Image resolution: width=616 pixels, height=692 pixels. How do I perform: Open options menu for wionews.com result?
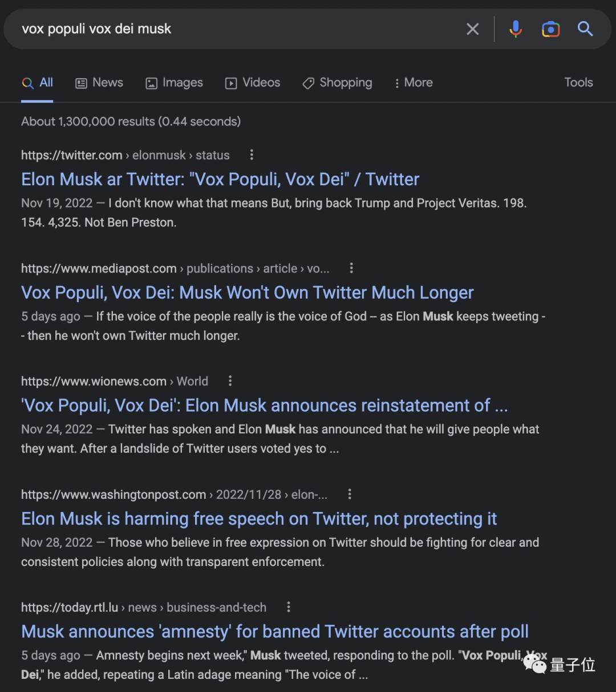coord(230,381)
